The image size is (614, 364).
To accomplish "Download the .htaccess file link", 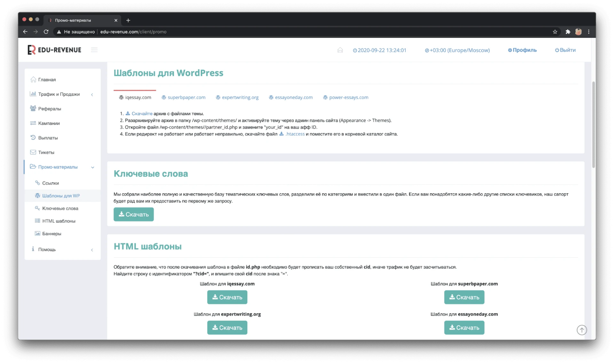I will (292, 134).
